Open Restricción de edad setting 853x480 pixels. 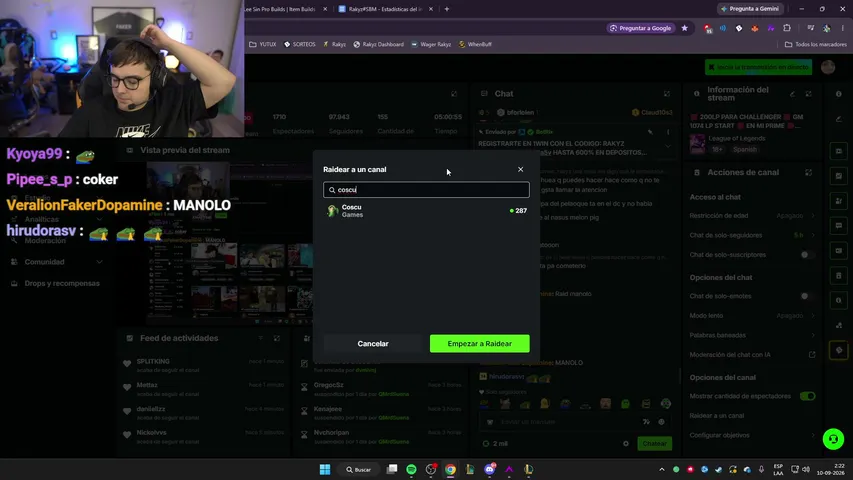pos(752,216)
